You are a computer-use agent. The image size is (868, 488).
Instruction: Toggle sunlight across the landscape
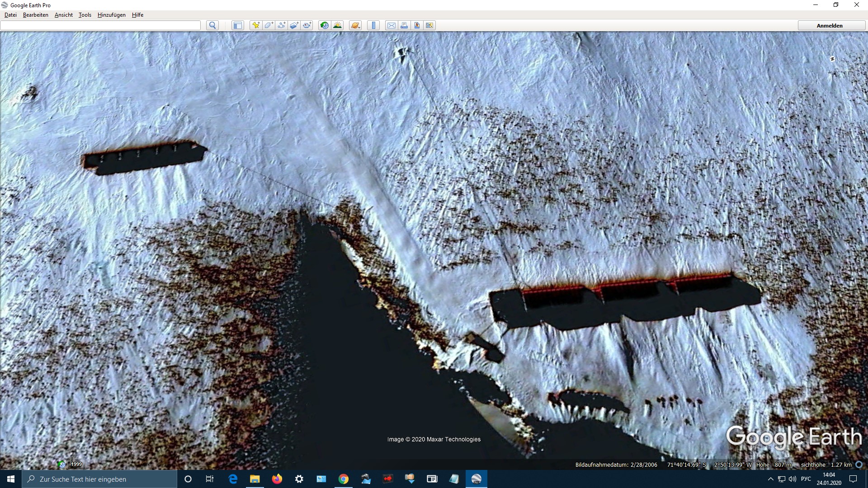[x=337, y=25]
